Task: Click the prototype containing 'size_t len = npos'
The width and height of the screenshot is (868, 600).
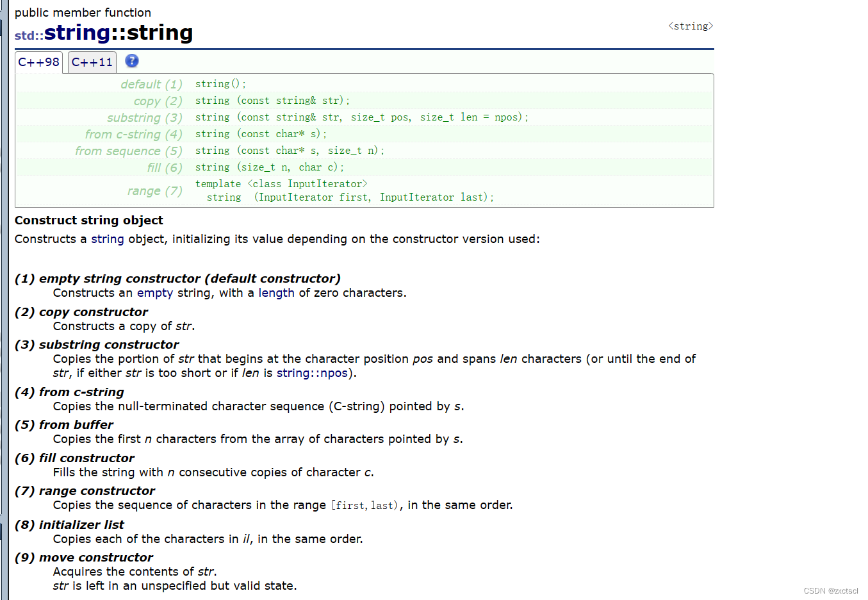Action: tap(362, 117)
